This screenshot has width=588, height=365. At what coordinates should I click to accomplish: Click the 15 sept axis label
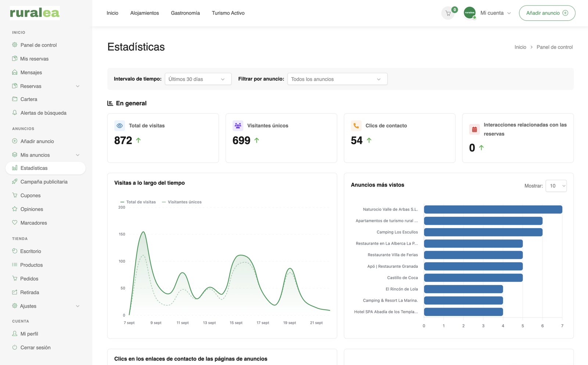236,323
